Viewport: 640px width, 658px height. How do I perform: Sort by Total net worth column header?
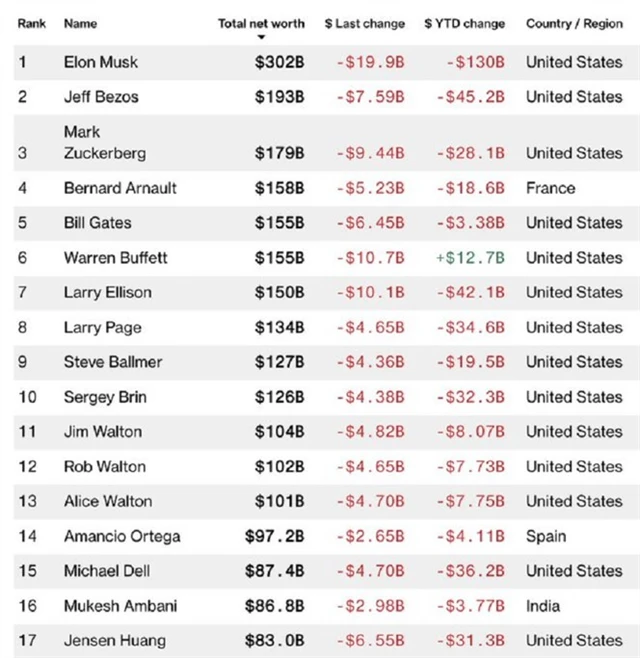(261, 23)
